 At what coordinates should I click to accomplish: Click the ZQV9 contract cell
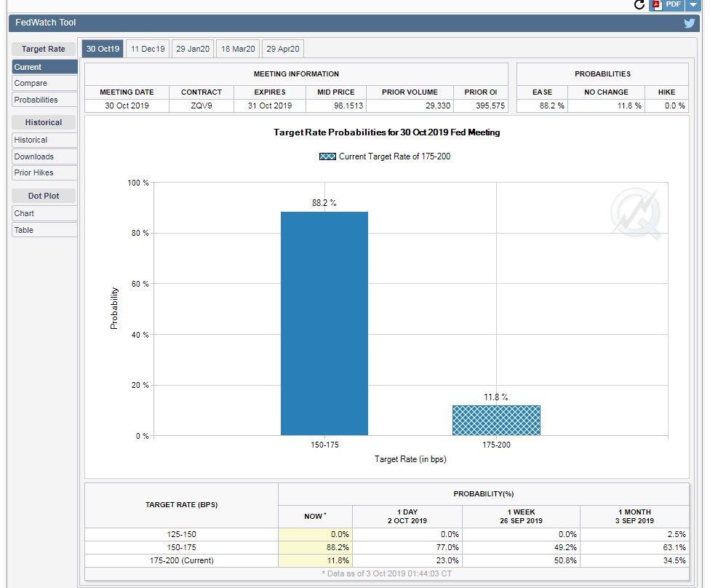[x=202, y=106]
